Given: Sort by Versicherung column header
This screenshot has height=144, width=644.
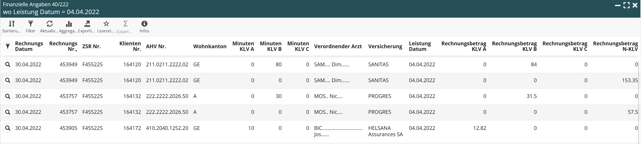Looking at the screenshot, I should pyautogui.click(x=385, y=46).
